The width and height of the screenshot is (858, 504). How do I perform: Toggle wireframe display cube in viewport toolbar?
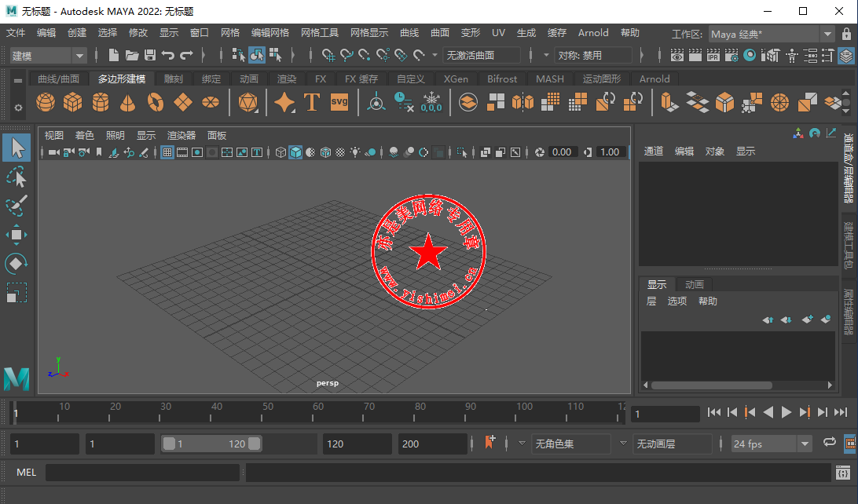[x=280, y=152]
